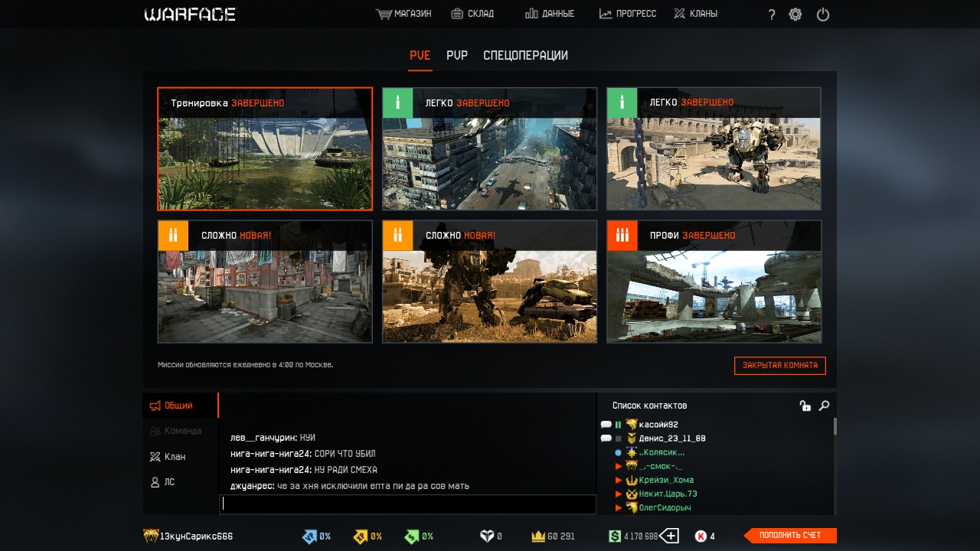The height and width of the screenshot is (551, 980).
Task: Click contact Некит.Царь.73
Action: [668, 494]
